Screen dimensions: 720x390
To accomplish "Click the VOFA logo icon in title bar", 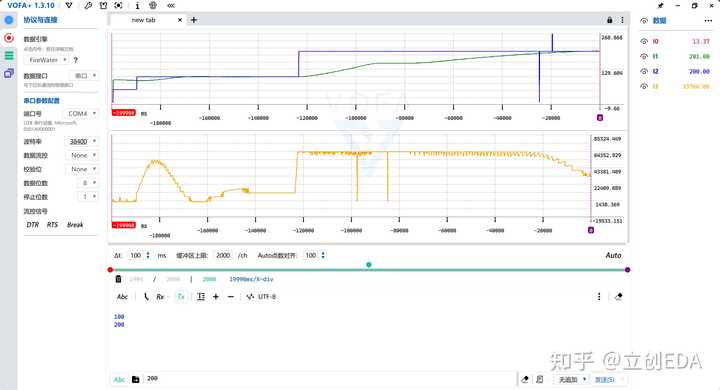I will [x=69, y=6].
